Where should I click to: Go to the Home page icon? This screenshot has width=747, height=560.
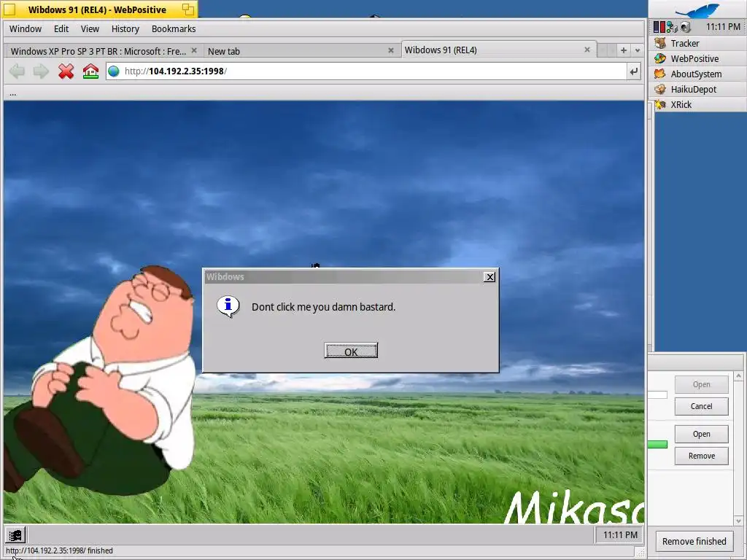tap(90, 71)
